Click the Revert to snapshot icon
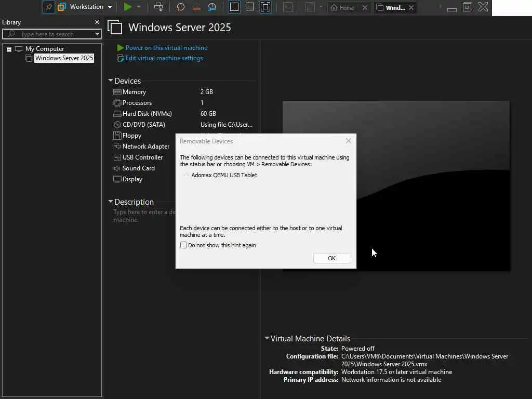 (x=196, y=7)
